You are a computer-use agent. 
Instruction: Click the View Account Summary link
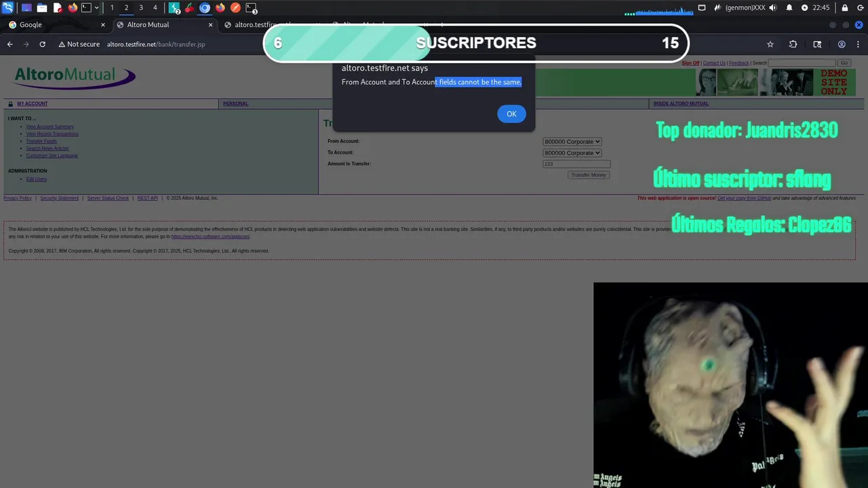pos(50,127)
